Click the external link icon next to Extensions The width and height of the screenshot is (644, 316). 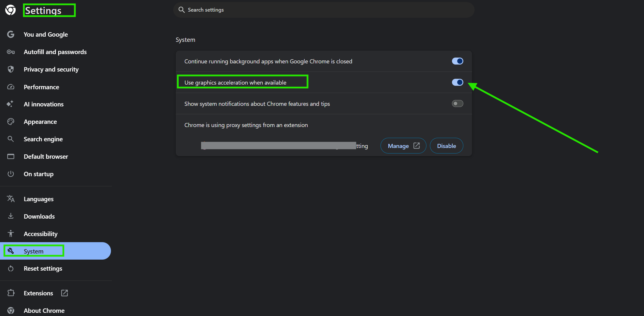[64, 293]
